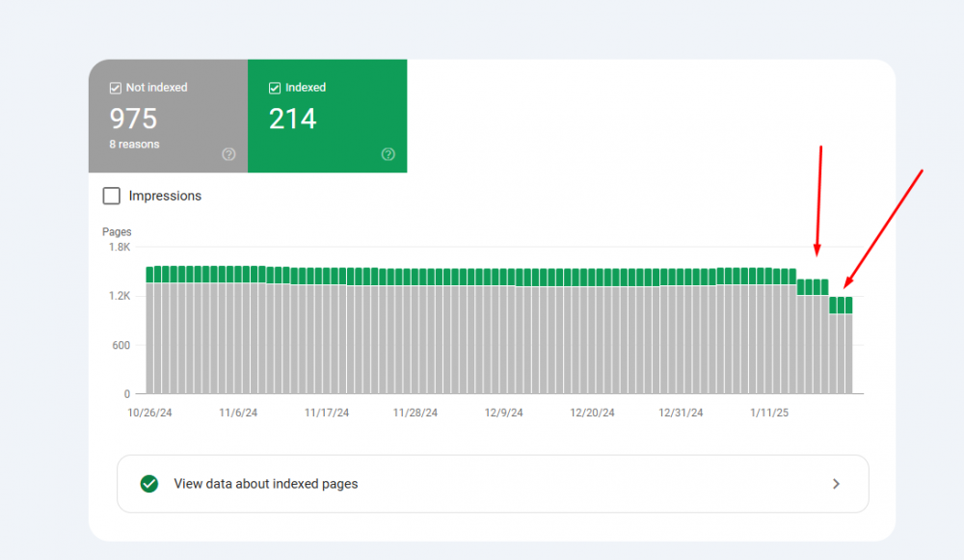This screenshot has height=560, width=964.
Task: Click the 1.8K y-axis value
Action: click(120, 246)
